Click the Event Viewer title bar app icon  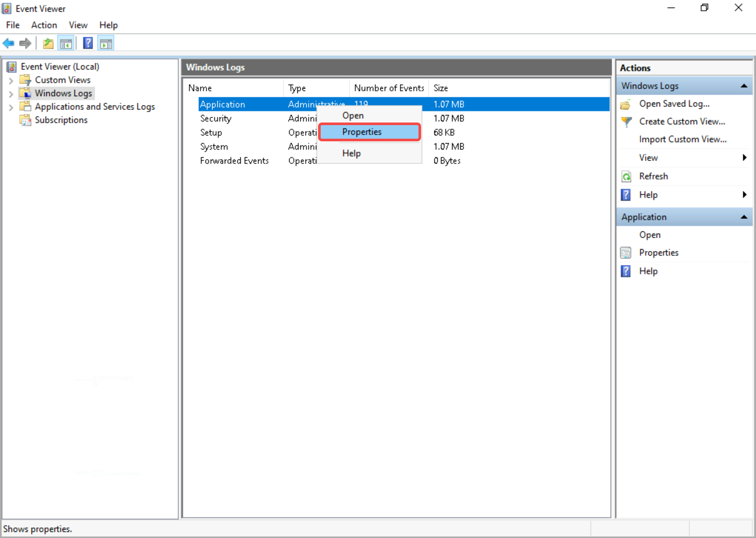[x=6, y=9]
